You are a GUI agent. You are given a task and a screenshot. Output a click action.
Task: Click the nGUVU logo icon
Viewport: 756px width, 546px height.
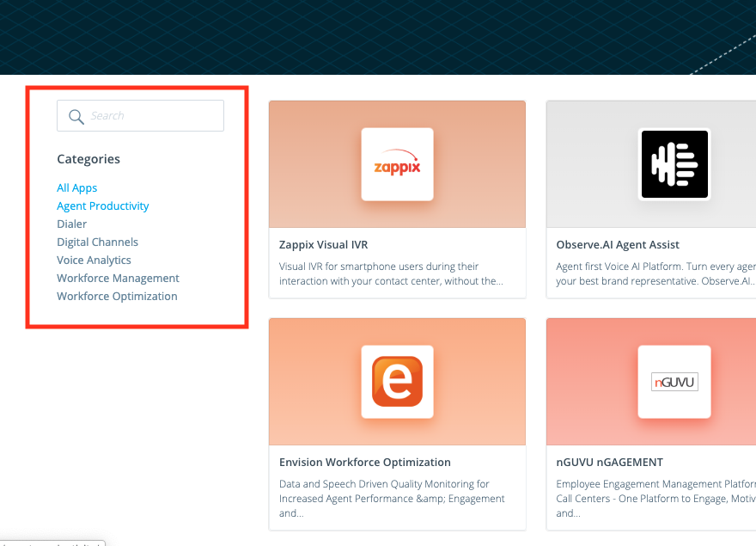click(674, 381)
